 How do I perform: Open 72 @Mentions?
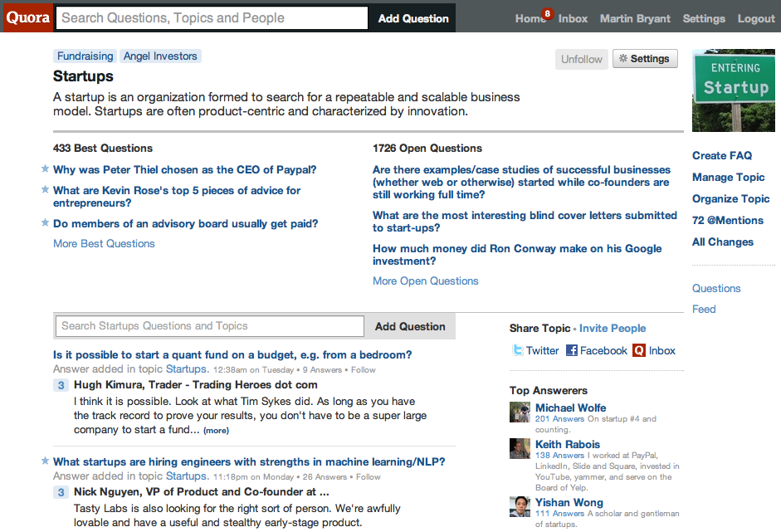coord(728,220)
